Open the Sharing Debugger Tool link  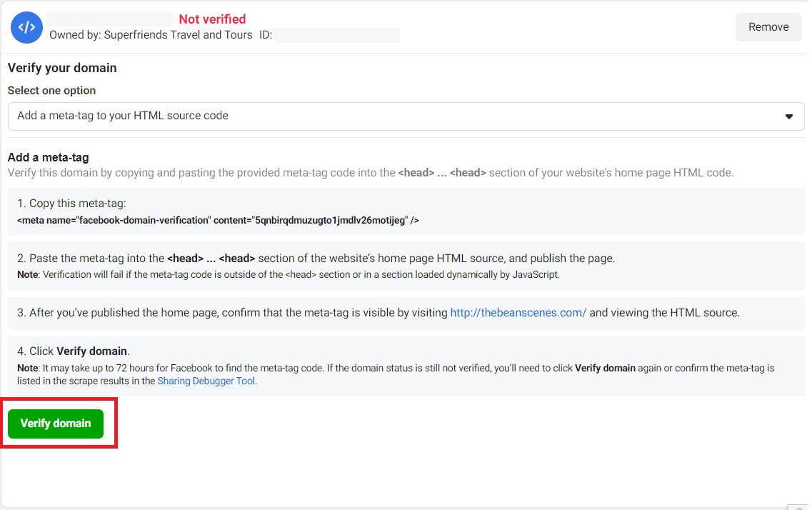click(206, 381)
